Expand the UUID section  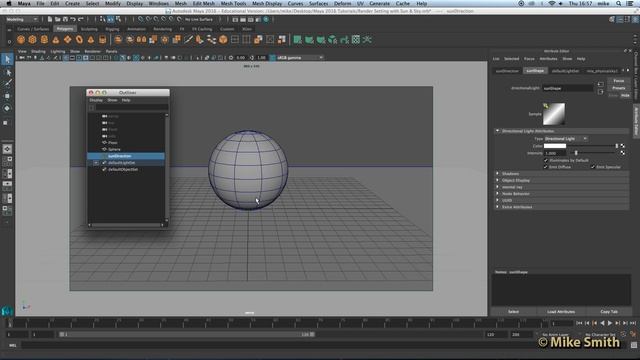498,200
